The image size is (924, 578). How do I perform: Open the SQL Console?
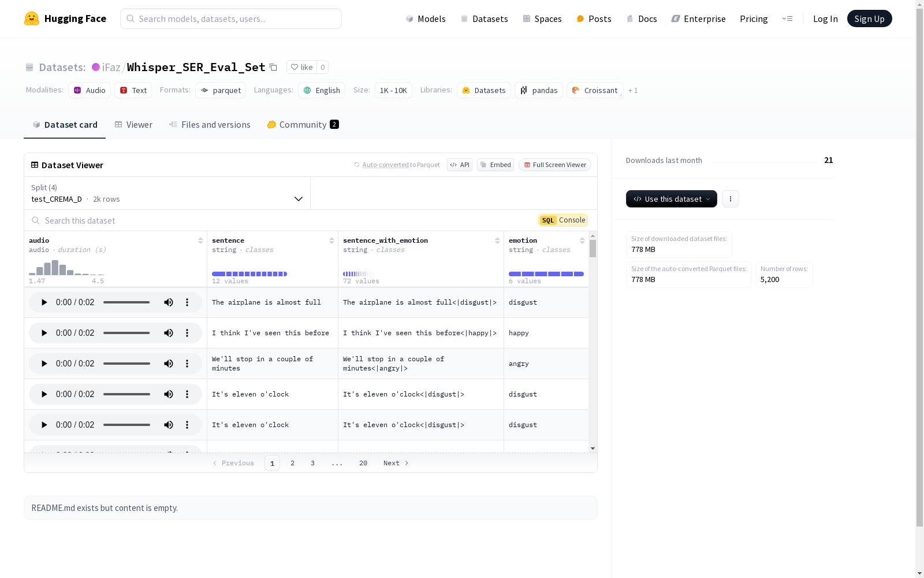coord(563,220)
